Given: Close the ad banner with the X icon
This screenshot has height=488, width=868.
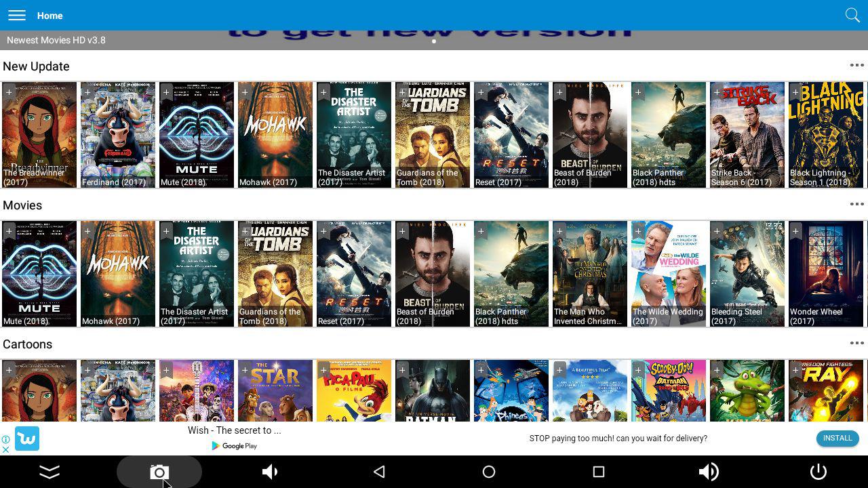Looking at the screenshot, I should click(5, 449).
